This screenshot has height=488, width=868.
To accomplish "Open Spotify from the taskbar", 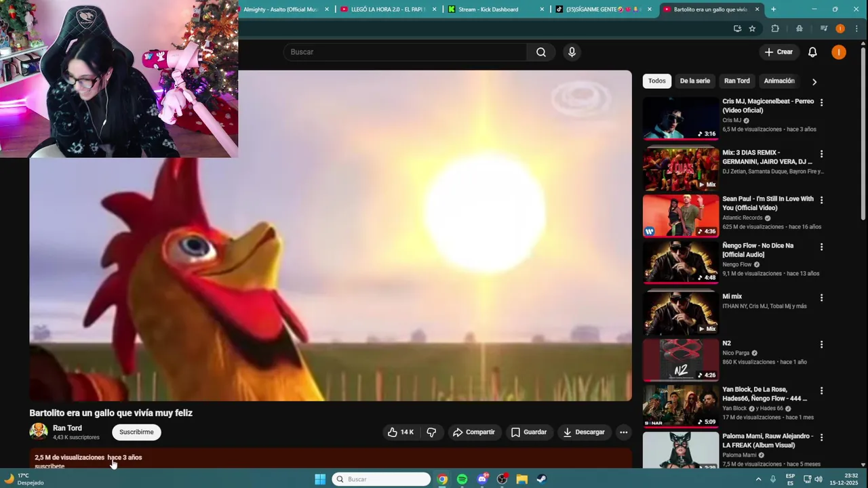I will tap(462, 479).
